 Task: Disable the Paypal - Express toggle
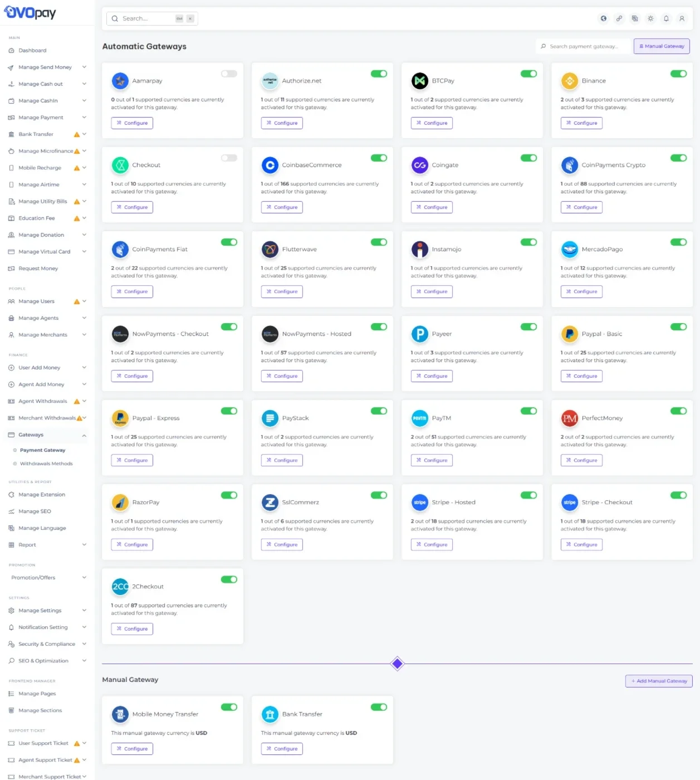(229, 411)
